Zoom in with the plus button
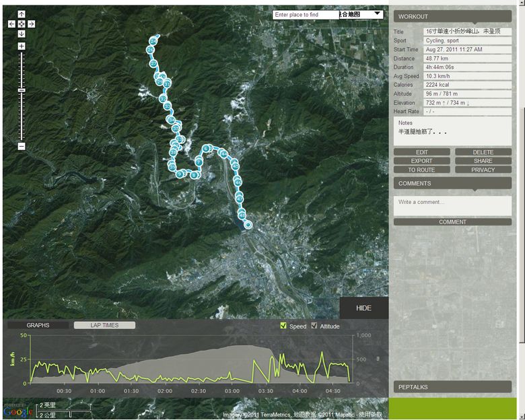The width and height of the screenshot is (525, 420). (x=22, y=46)
